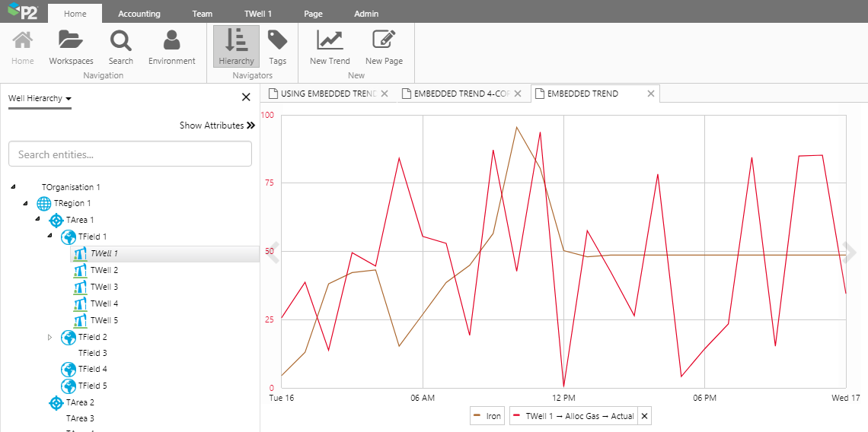Close the hierarchy panel
This screenshot has width=868, height=432.
pos(246,97)
